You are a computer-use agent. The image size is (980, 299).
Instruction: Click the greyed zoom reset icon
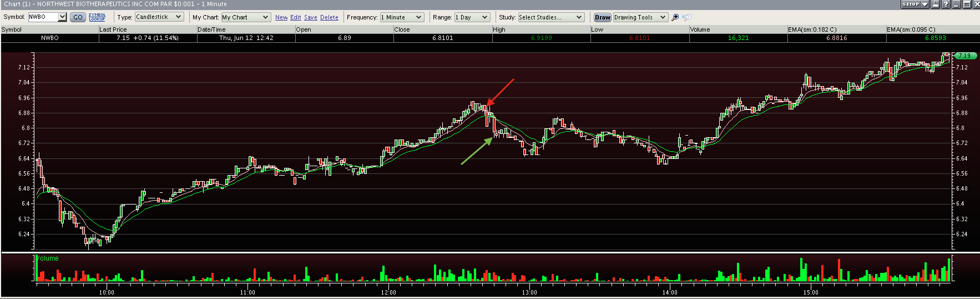(x=687, y=17)
